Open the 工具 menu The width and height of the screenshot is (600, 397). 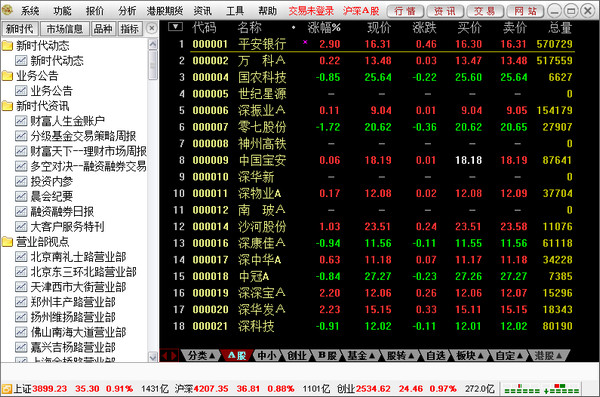[x=235, y=11]
